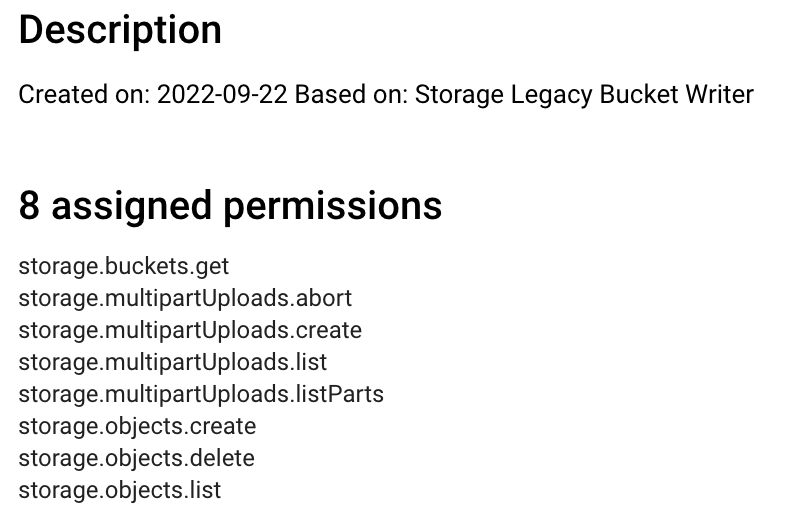Click the Storage Legacy Bucket Writer role name
Viewport: 790px width, 524px height.
(x=584, y=95)
